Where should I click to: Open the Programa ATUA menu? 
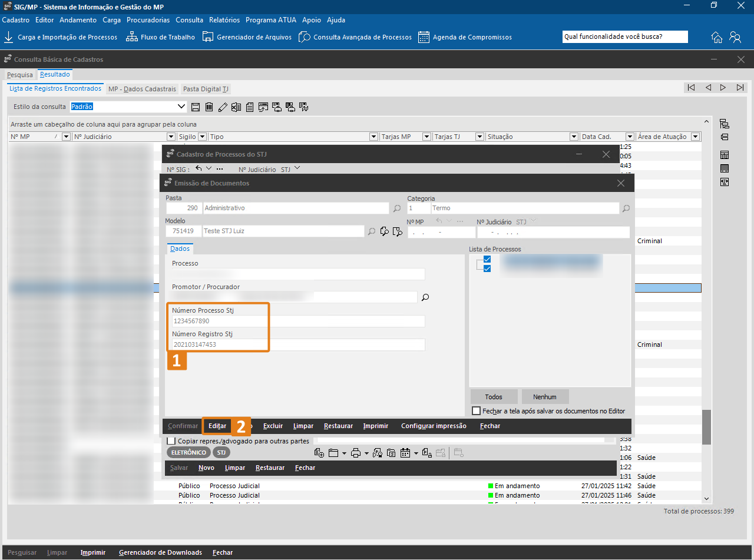pyautogui.click(x=272, y=20)
